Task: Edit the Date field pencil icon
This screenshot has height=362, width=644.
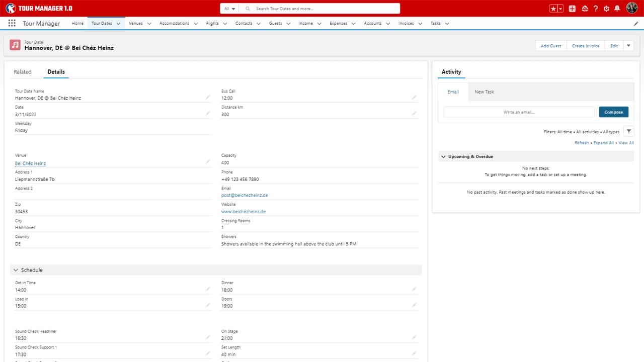Action: click(x=208, y=114)
